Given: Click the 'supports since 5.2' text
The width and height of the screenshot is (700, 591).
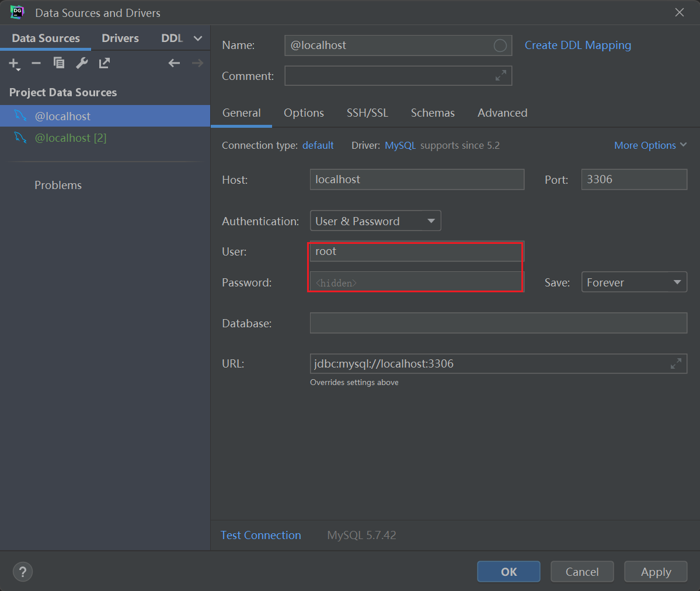Looking at the screenshot, I should [460, 145].
